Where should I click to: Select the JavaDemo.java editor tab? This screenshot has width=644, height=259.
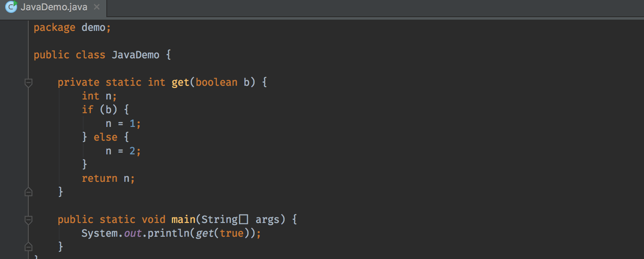click(53, 7)
